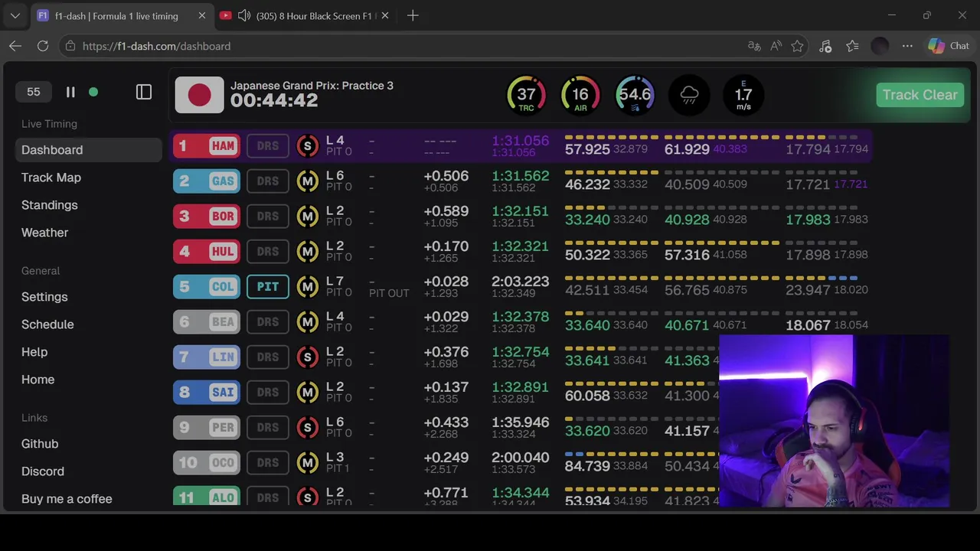Collapse the sidebar panel icon

pos(144,92)
